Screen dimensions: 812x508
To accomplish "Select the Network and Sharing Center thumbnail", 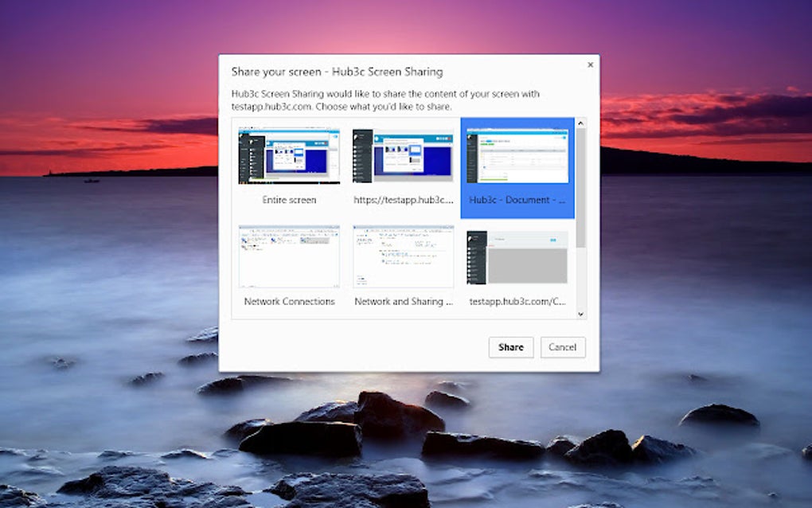I will 403,256.
